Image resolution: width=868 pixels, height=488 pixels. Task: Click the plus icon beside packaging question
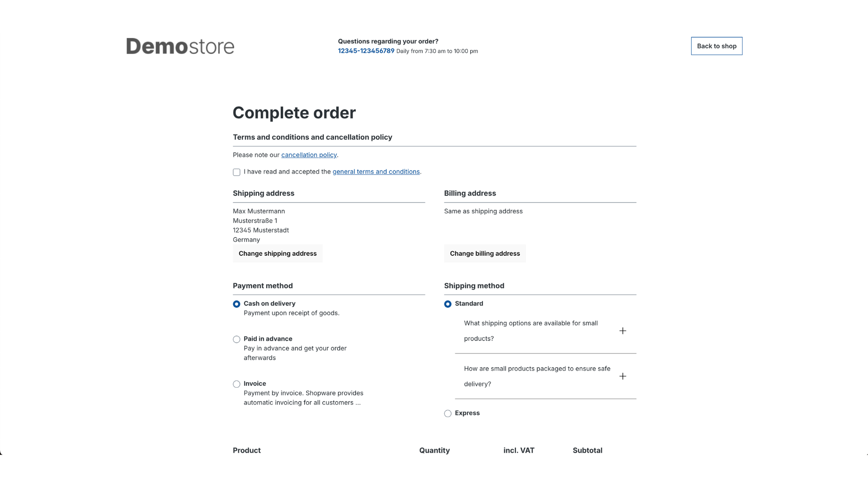point(623,376)
